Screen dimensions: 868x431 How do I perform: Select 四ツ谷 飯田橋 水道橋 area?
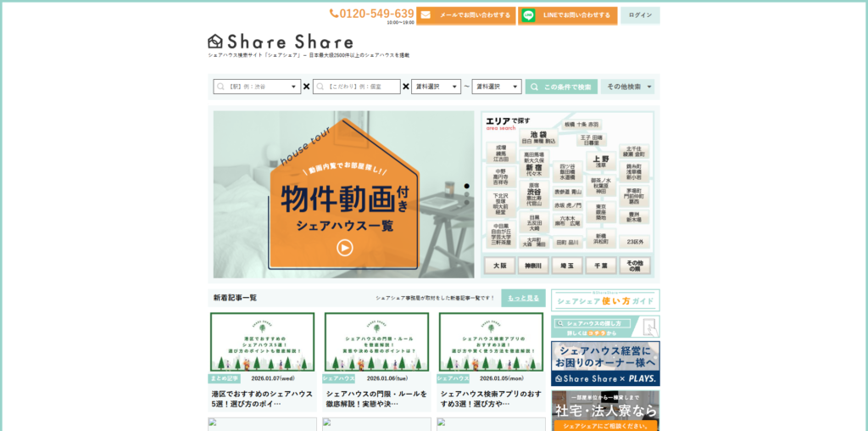pyautogui.click(x=567, y=171)
